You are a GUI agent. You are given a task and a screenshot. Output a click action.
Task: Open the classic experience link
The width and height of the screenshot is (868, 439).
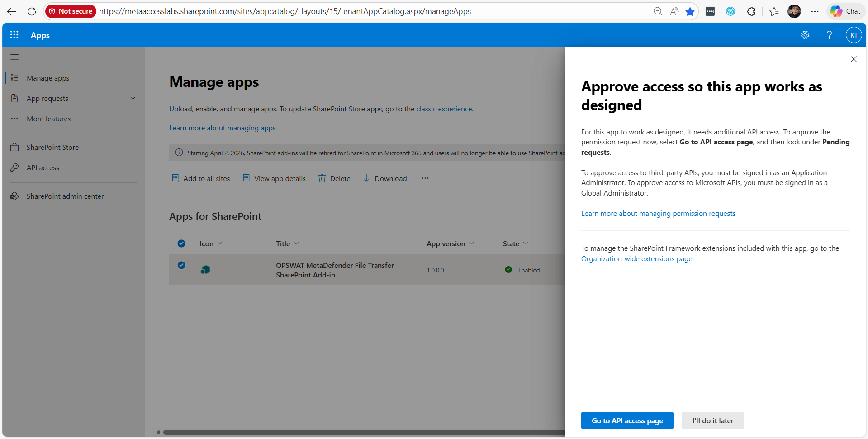pyautogui.click(x=444, y=109)
